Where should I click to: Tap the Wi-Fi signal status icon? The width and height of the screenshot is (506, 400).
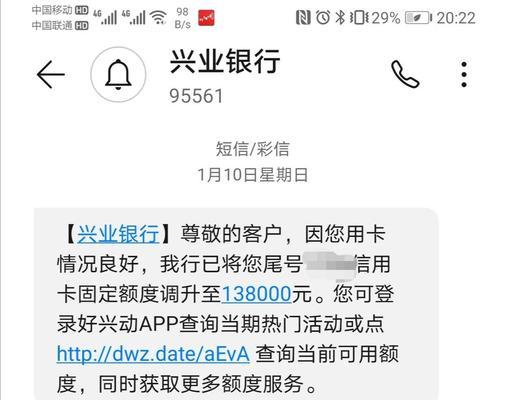(x=159, y=17)
